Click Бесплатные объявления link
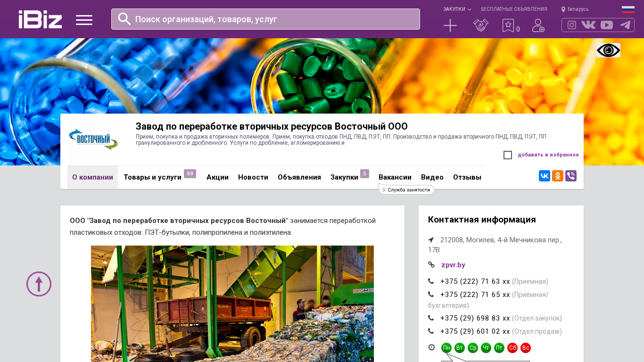 [514, 9]
